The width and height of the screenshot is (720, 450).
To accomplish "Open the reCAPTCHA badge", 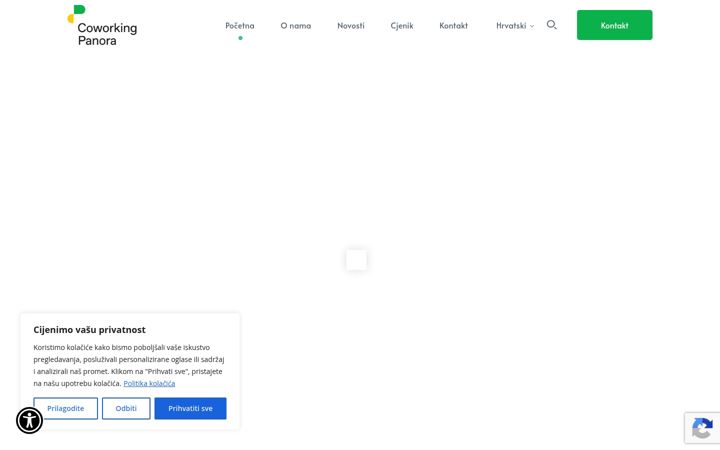I will [702, 428].
